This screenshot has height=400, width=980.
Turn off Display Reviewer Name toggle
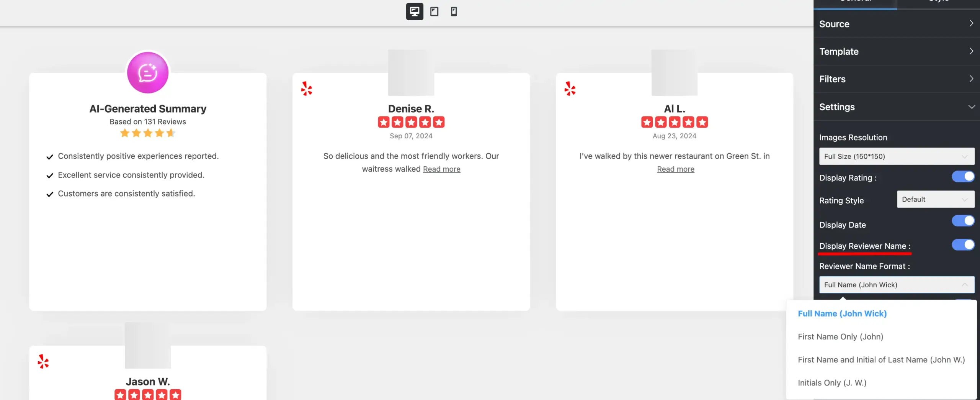coord(963,245)
